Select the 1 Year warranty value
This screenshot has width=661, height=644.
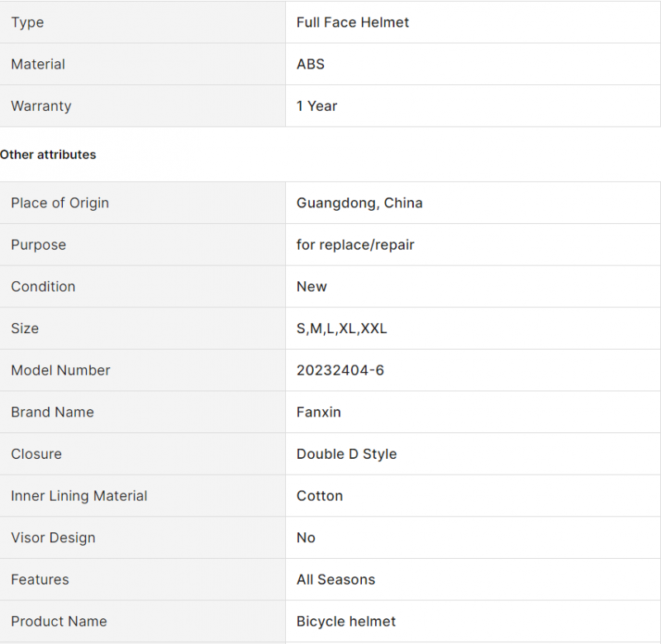click(316, 106)
